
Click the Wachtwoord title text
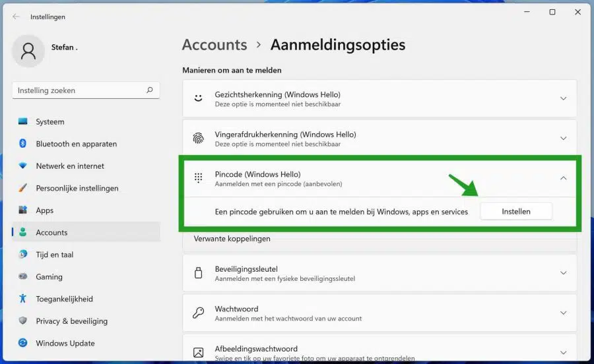[x=236, y=309]
